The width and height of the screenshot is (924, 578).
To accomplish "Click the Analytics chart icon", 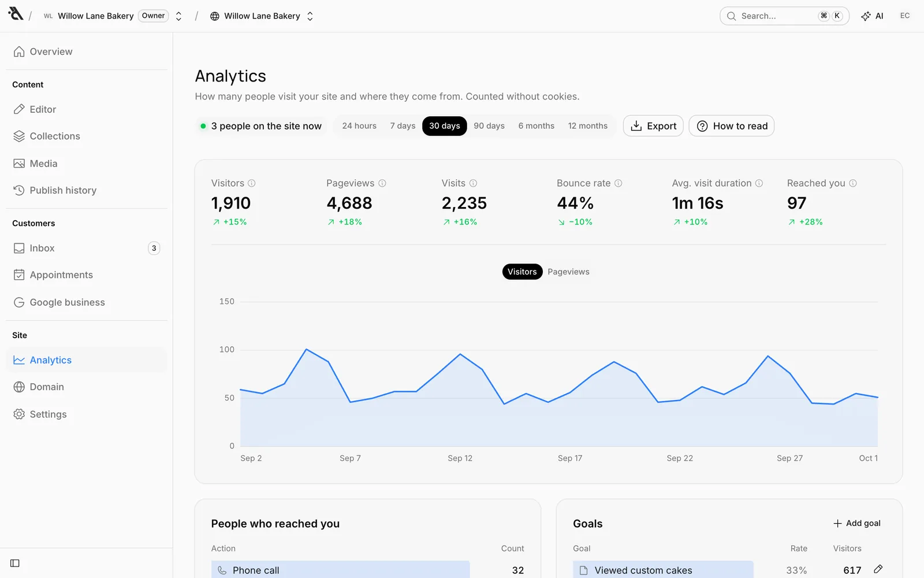I will click(x=19, y=360).
